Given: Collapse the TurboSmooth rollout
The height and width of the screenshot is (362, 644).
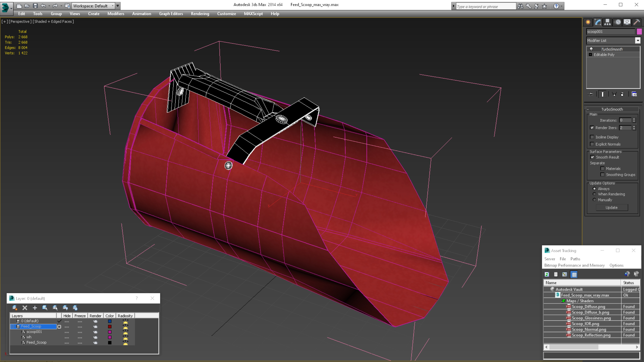Looking at the screenshot, I should click(588, 109).
